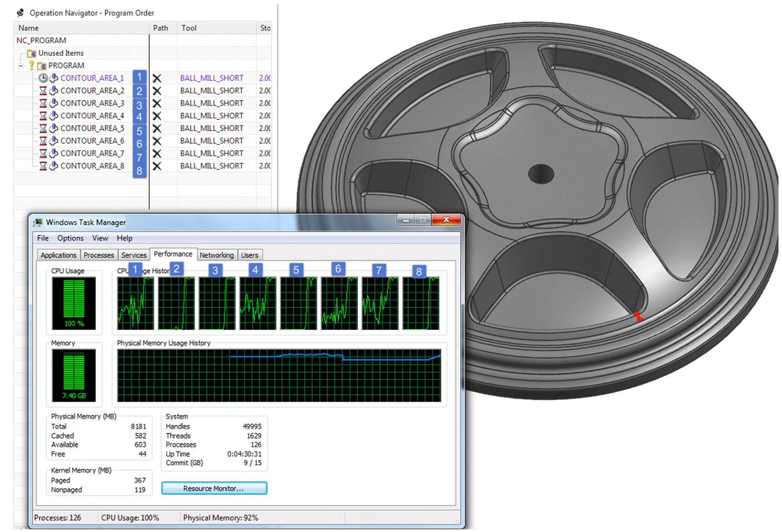The height and width of the screenshot is (532, 782).
Task: Switch to the Networking tab
Action: click(216, 255)
